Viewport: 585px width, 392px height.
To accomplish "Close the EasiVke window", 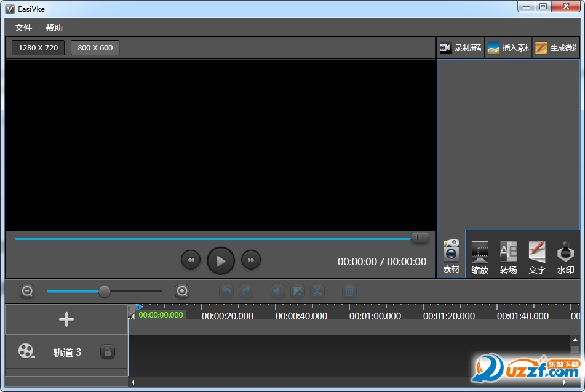I will (566, 7).
